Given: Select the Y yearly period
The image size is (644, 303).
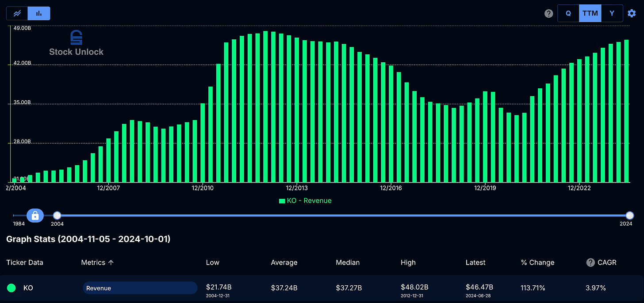Looking at the screenshot, I should pyautogui.click(x=612, y=13).
